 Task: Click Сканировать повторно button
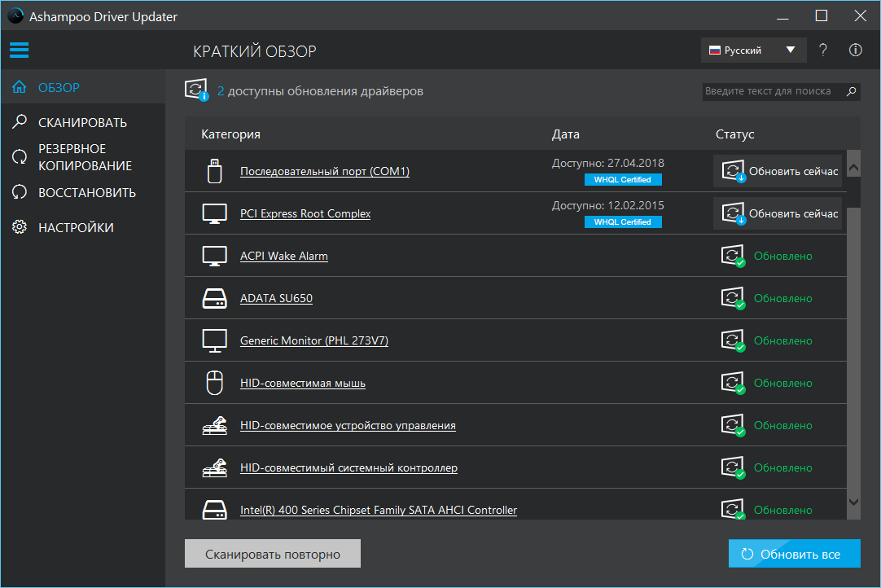pos(272,555)
